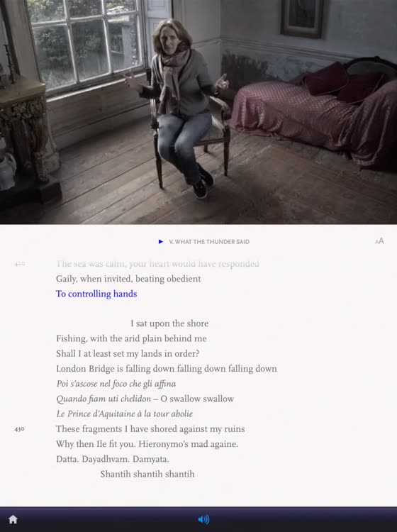Tap 'Datta. Dayadhvam. Damyata.' line
Screen dimensions: 397x532
(x=113, y=459)
